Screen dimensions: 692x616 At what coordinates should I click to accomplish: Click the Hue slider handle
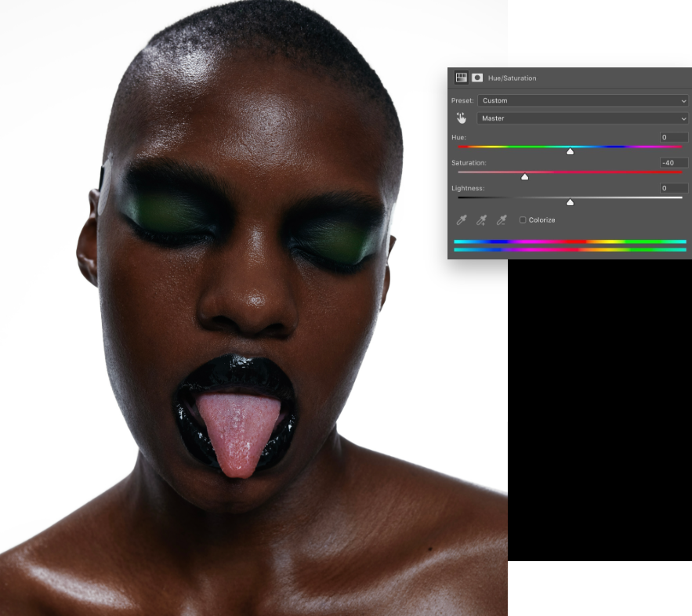(571, 151)
